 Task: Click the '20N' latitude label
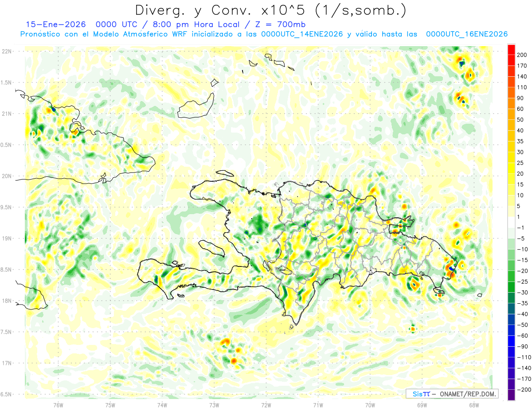click(x=6, y=176)
